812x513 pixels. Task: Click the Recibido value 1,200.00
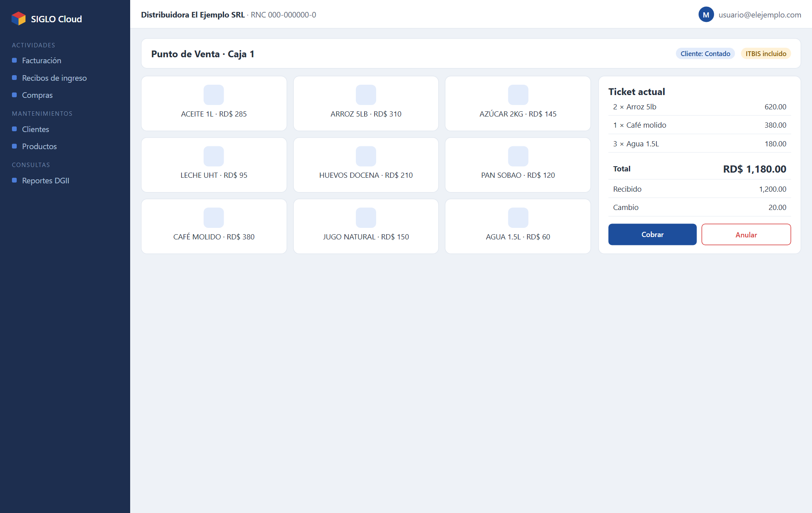773,189
